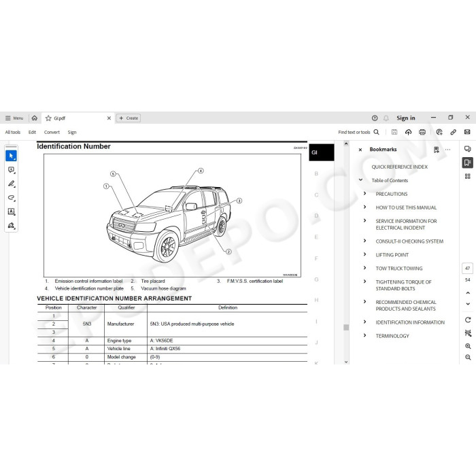Go to previous page up arrow
476x476 pixels.
click(x=468, y=293)
